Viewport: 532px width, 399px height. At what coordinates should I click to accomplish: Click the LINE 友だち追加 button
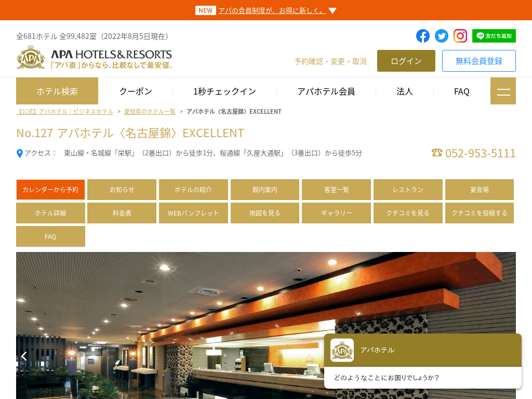click(494, 36)
